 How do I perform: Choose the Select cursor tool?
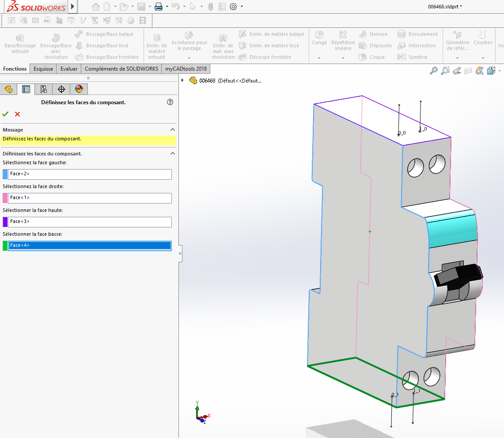coord(193,7)
